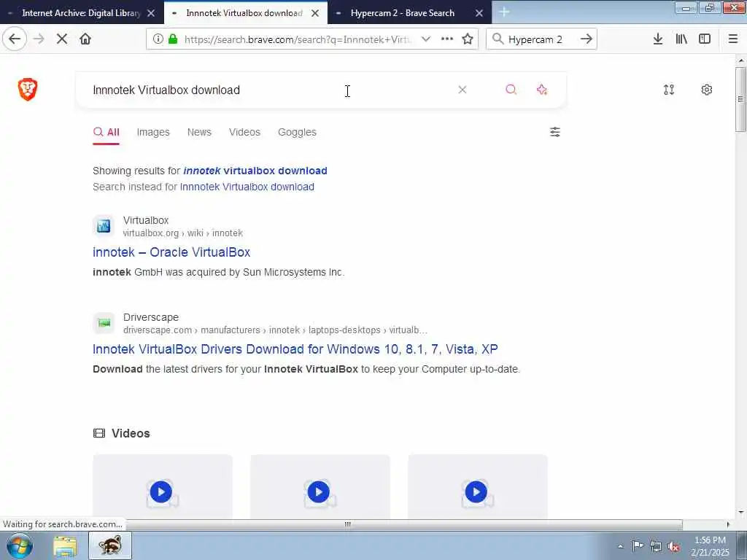Stop loading the current page
Image resolution: width=747 pixels, height=560 pixels.
coord(62,39)
